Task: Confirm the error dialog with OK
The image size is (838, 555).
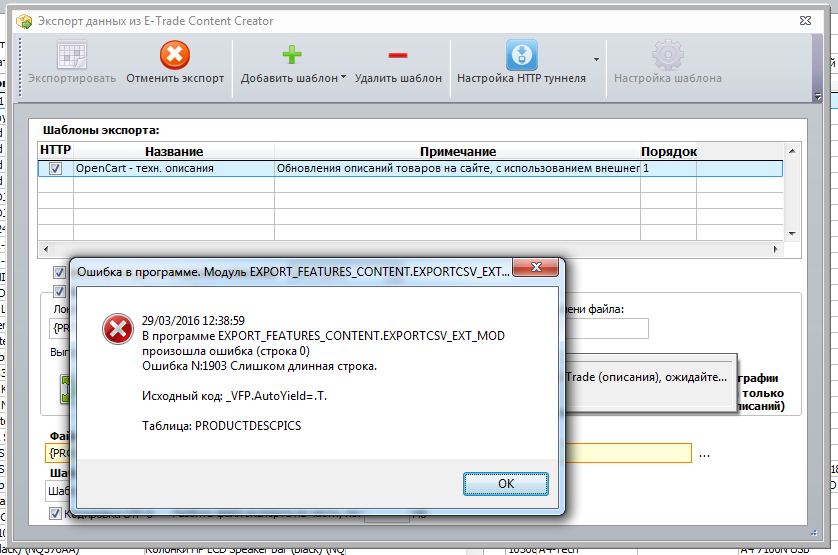Action: [x=506, y=484]
